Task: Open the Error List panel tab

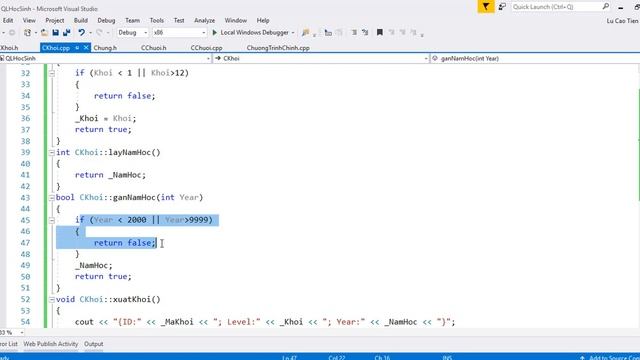Action: pos(9,344)
